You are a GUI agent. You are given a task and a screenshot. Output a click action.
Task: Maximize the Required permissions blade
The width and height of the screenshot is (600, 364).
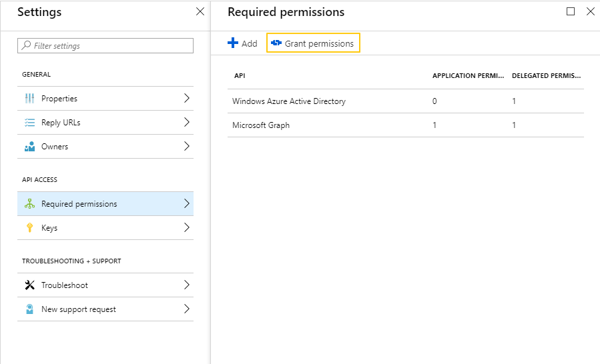pyautogui.click(x=571, y=11)
